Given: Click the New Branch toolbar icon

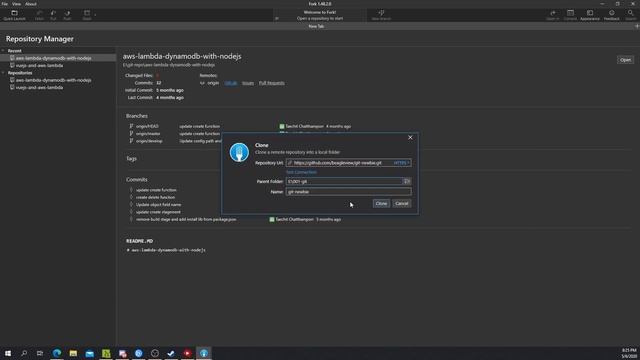Looking at the screenshot, I should tap(381, 15).
